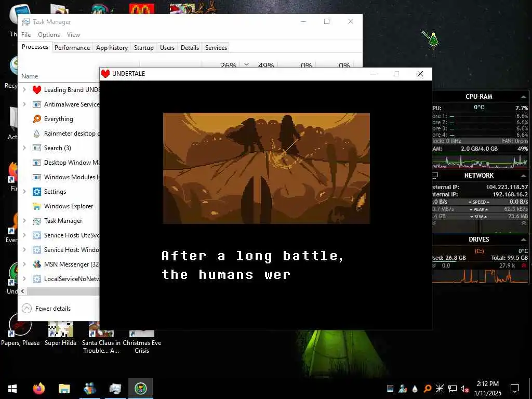
Task: Expand the Service Host: UtcSvc group
Action: pos(24,235)
